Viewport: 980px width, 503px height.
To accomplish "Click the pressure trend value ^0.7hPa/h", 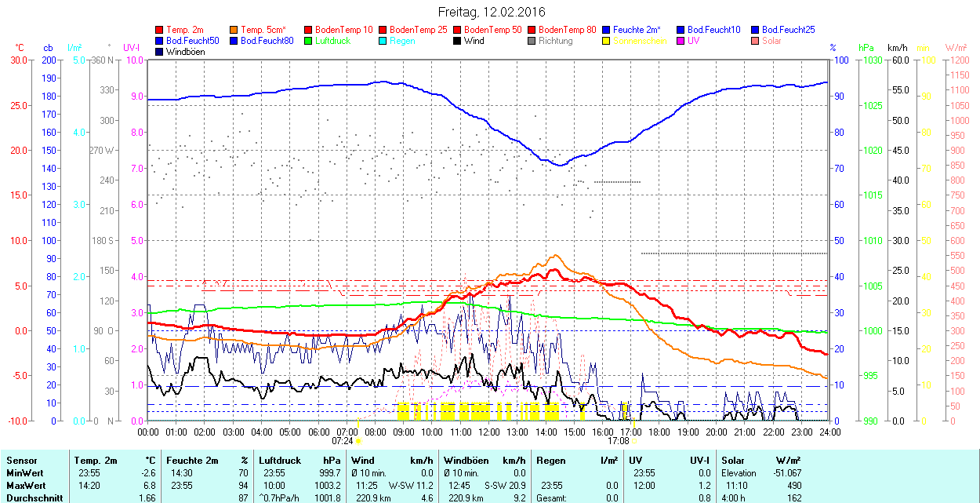I will coord(281,498).
